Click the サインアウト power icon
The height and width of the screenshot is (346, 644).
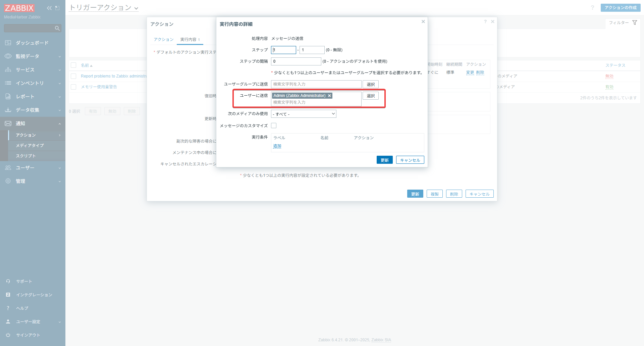click(x=8, y=335)
